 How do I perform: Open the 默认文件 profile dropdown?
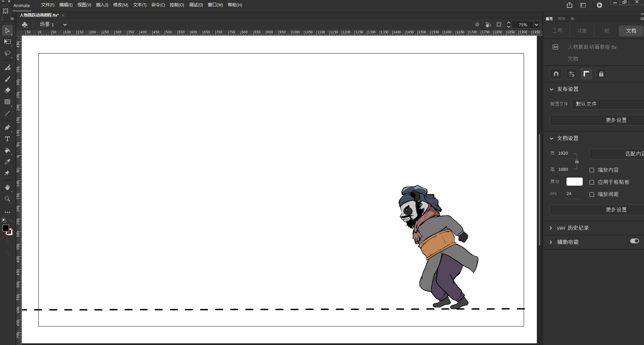(x=608, y=104)
